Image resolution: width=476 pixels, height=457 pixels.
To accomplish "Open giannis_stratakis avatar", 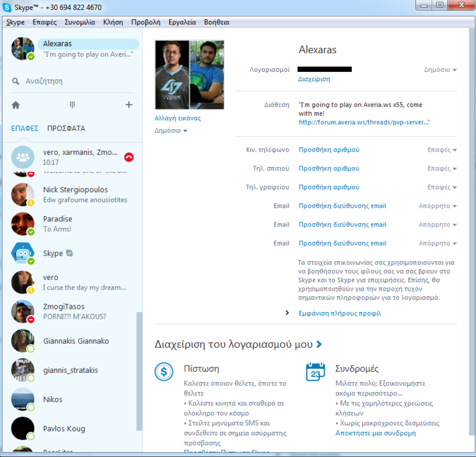I will [x=23, y=370].
